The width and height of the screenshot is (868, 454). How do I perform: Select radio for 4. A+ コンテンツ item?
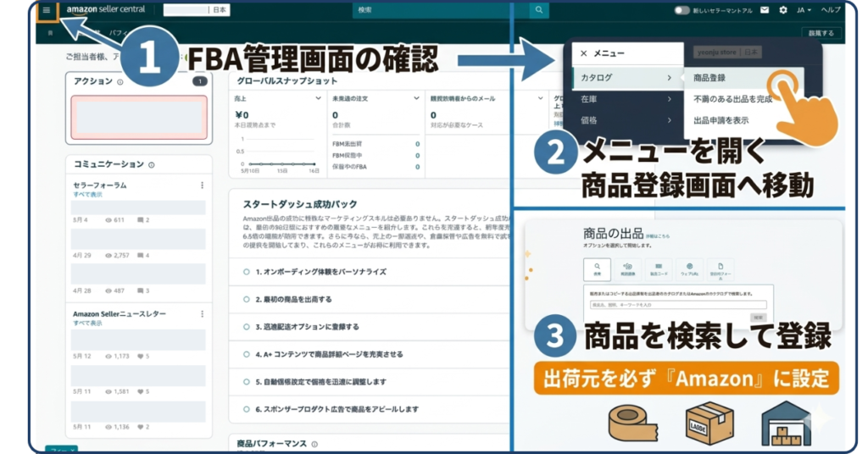tap(247, 354)
